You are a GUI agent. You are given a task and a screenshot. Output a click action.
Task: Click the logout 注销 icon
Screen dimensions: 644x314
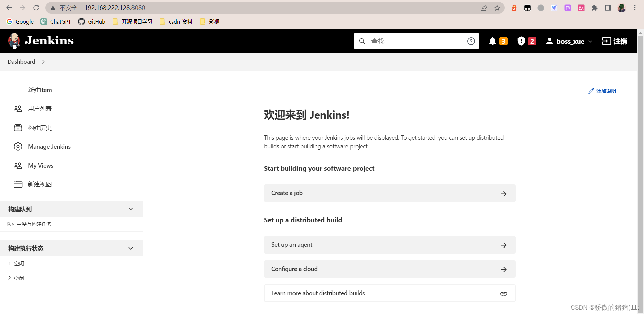point(606,41)
